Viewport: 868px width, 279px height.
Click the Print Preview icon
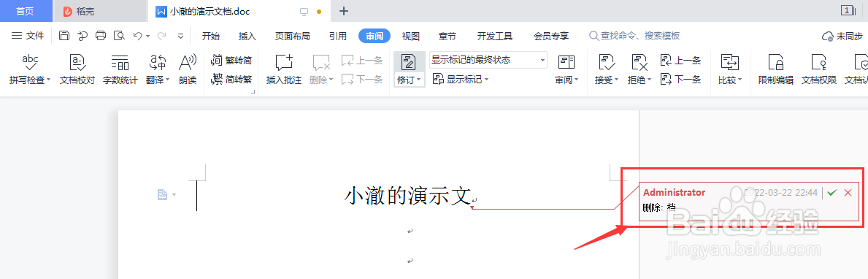click(x=119, y=36)
